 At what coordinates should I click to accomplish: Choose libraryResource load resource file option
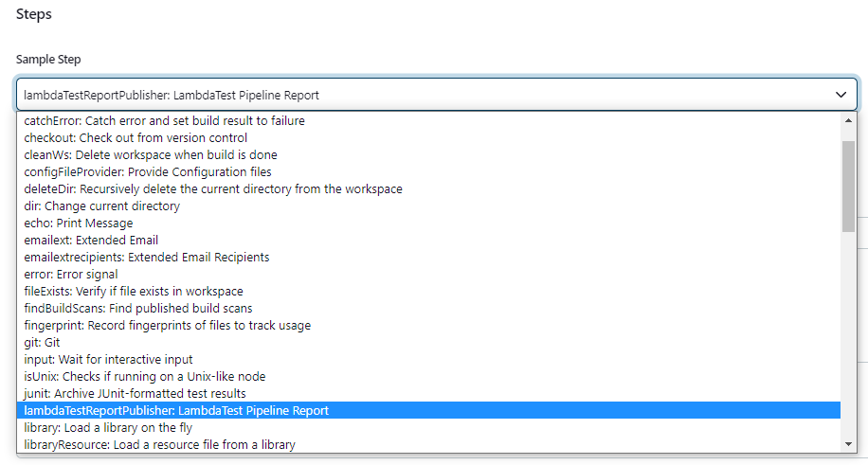(x=159, y=444)
